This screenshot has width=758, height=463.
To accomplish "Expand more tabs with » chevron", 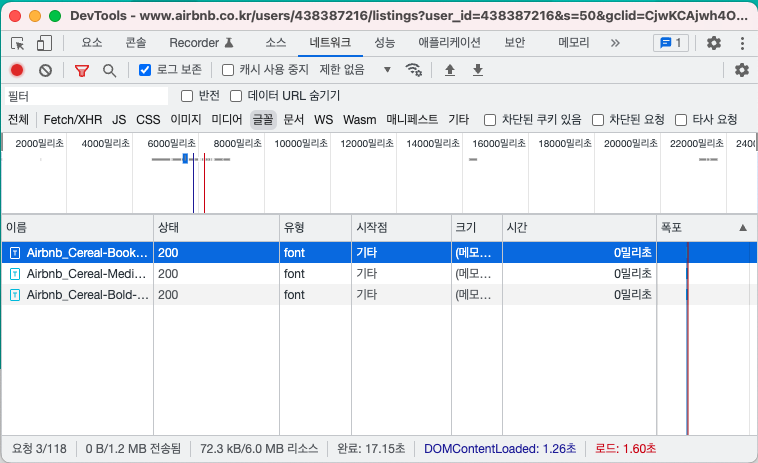I will (x=615, y=43).
